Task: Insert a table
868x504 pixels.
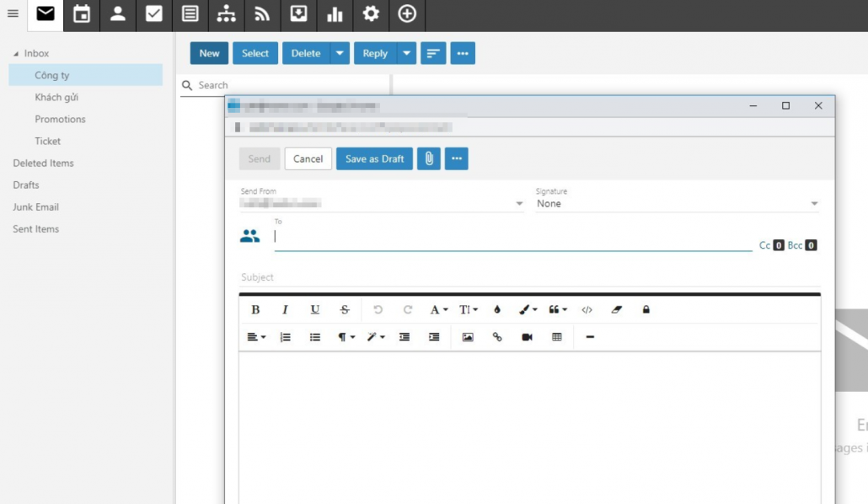Action: [557, 337]
